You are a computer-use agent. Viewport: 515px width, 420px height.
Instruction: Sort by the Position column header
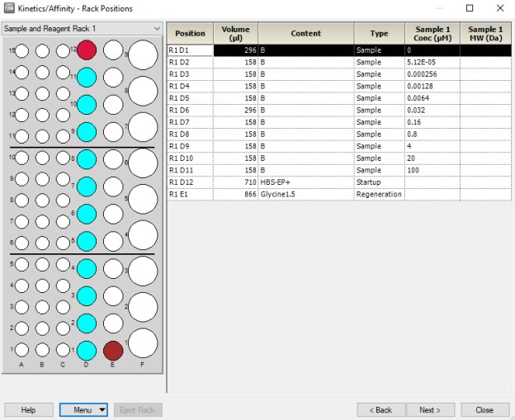pos(190,34)
